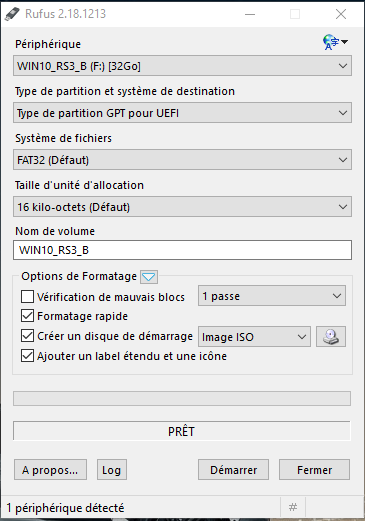
Task: Enable Vérification de mauvais blocs checkbox
Action: coord(27,296)
